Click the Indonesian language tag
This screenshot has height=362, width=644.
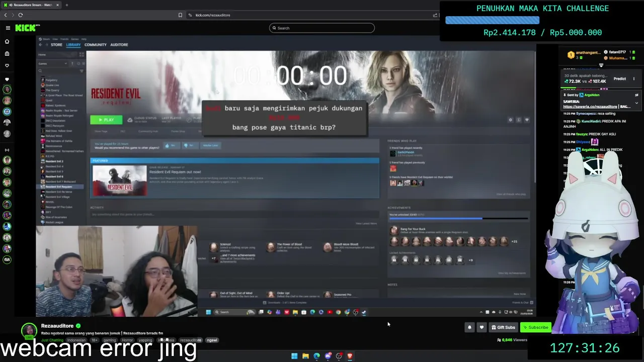point(76,340)
